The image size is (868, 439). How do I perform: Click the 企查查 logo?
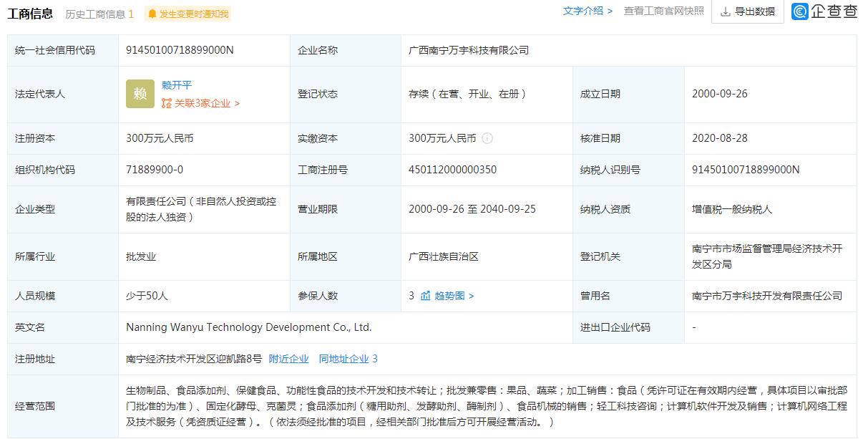[x=825, y=11]
